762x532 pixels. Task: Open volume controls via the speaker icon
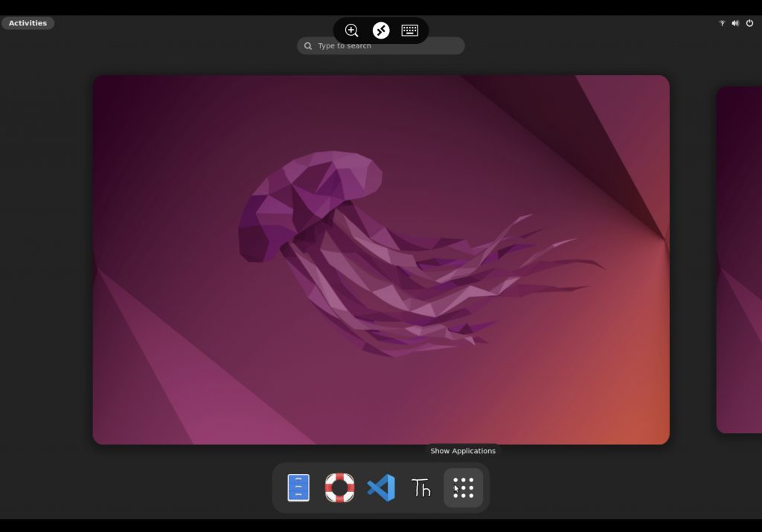pyautogui.click(x=735, y=23)
